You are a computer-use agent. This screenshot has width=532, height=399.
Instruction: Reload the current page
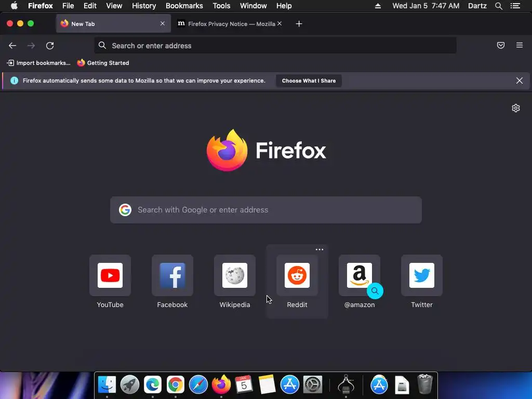pos(50,46)
